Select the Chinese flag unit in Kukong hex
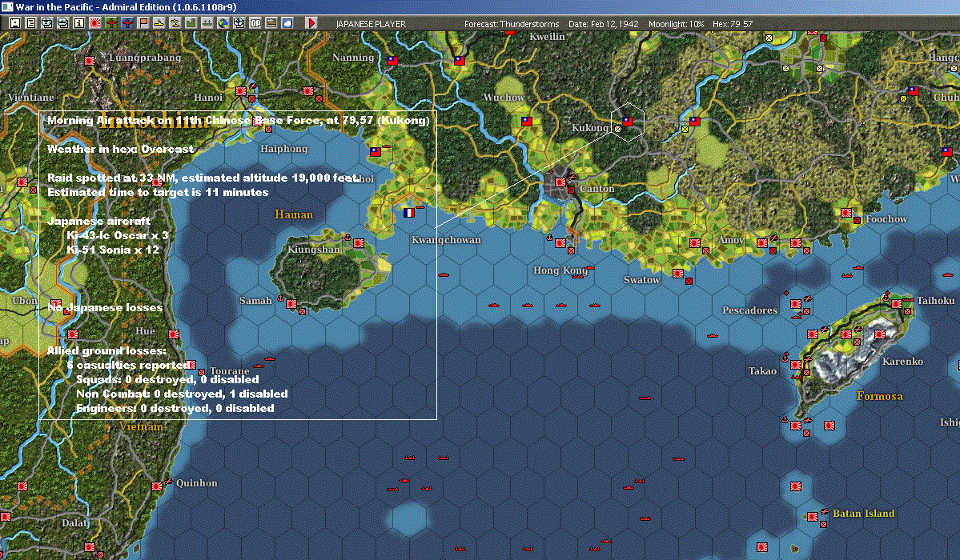This screenshot has height=560, width=960. [x=628, y=122]
